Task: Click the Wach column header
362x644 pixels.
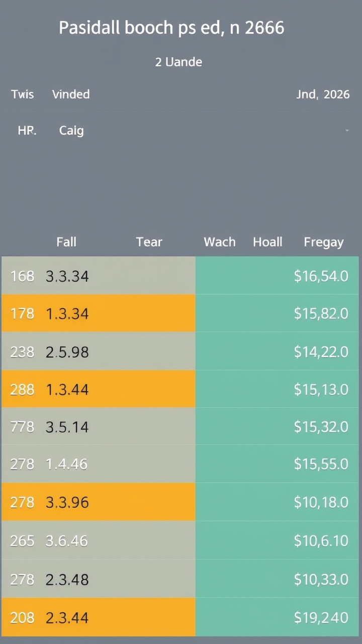Action: click(x=219, y=242)
